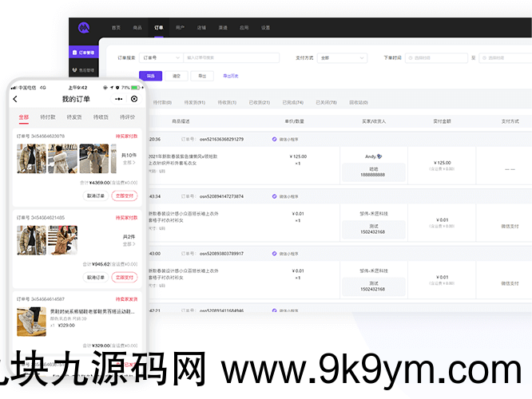Image resolution: width=532 pixels, height=399 pixels.
Task: Switch to the 用户 top menu item
Action: tap(180, 27)
